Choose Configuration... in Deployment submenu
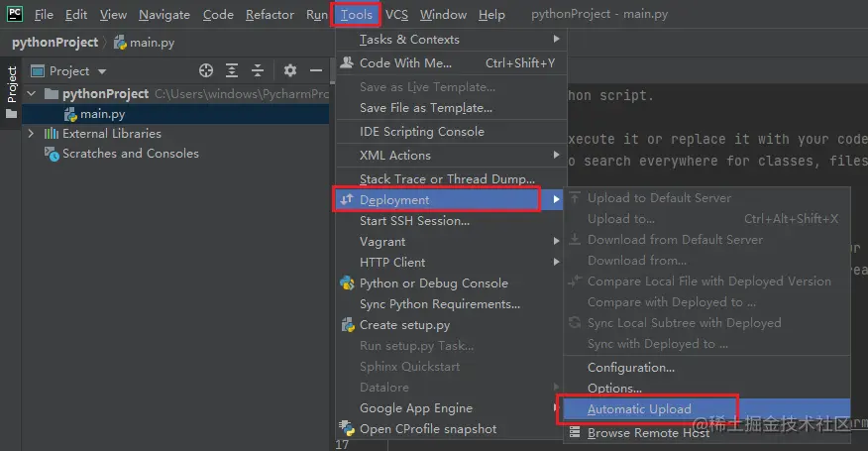The width and height of the screenshot is (868, 451). point(706,368)
